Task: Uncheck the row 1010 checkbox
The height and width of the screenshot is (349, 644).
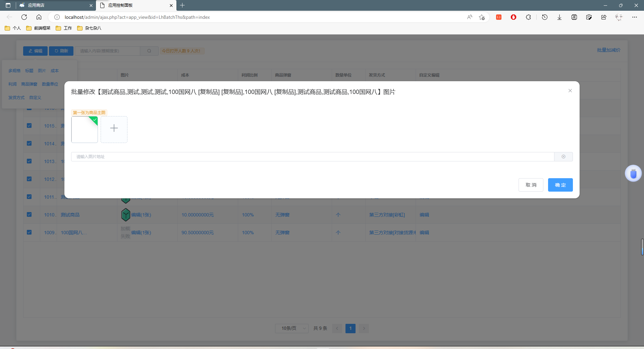Action: click(x=29, y=214)
